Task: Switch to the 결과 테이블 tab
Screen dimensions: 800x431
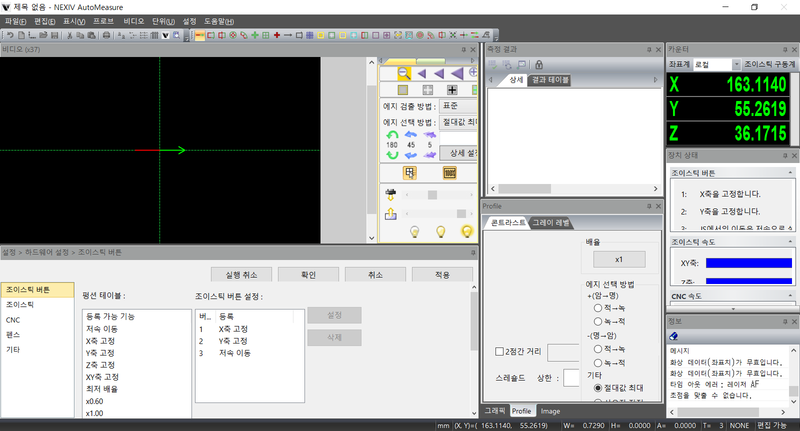Action: tap(550, 80)
